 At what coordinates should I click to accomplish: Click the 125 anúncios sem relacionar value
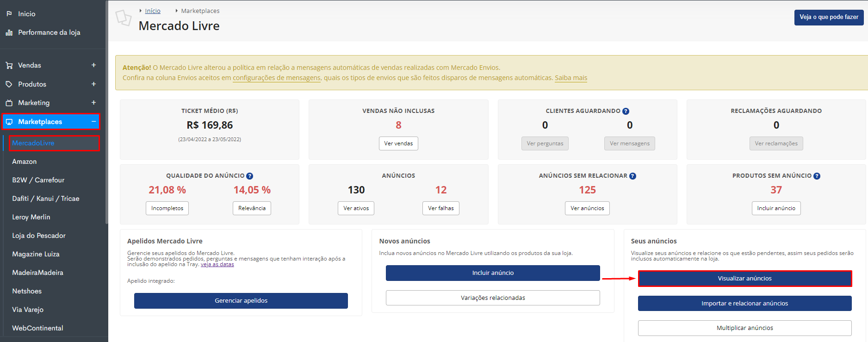point(587,190)
